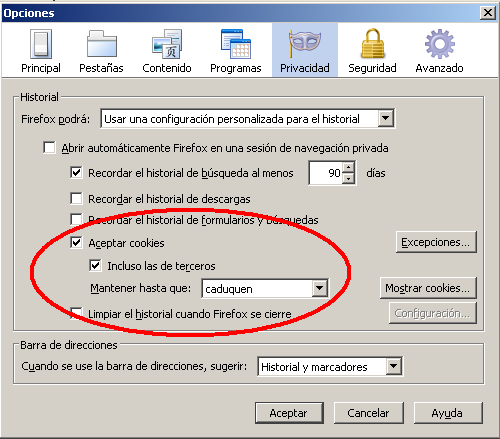500x439 pixels.
Task: Expand the address bar suggestion dropdown
Action: coord(393,367)
